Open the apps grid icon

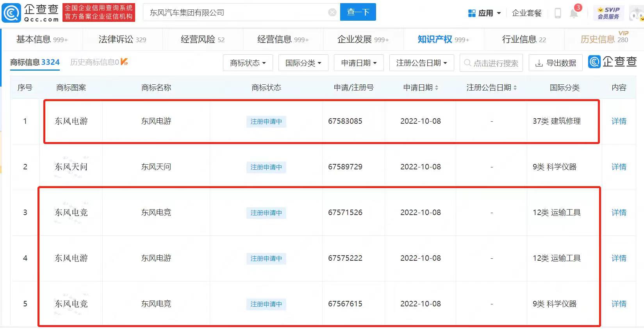click(x=472, y=13)
